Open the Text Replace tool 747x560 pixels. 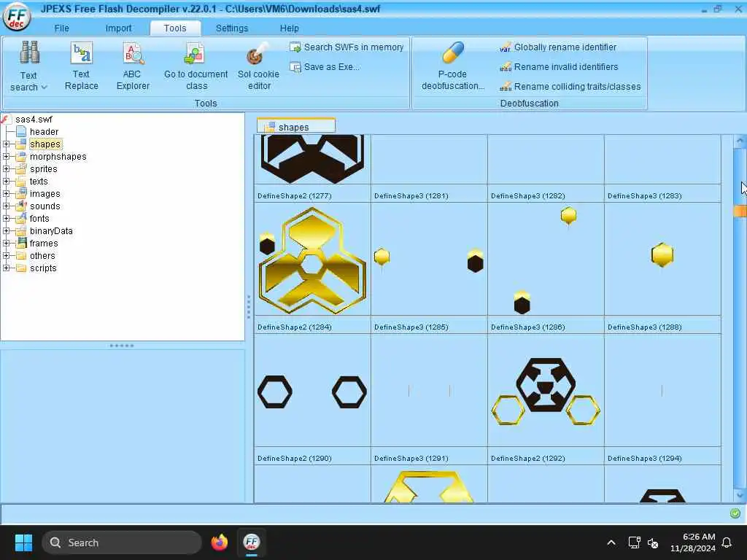(82, 66)
